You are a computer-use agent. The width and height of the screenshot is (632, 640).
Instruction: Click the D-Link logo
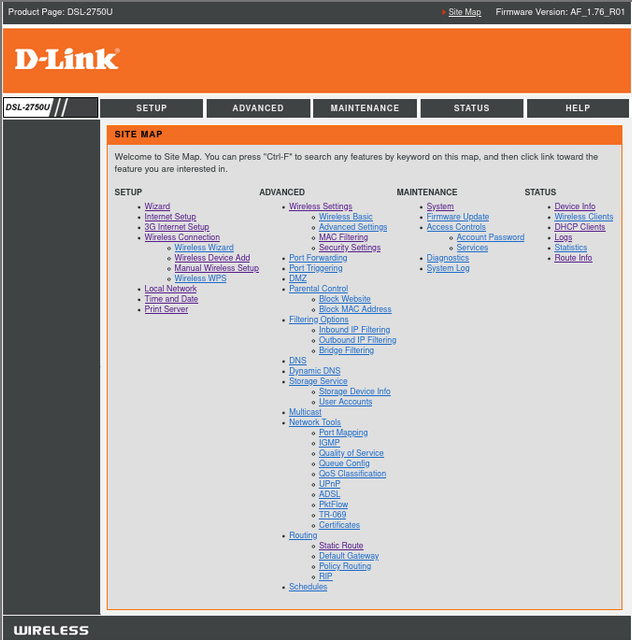(67, 59)
